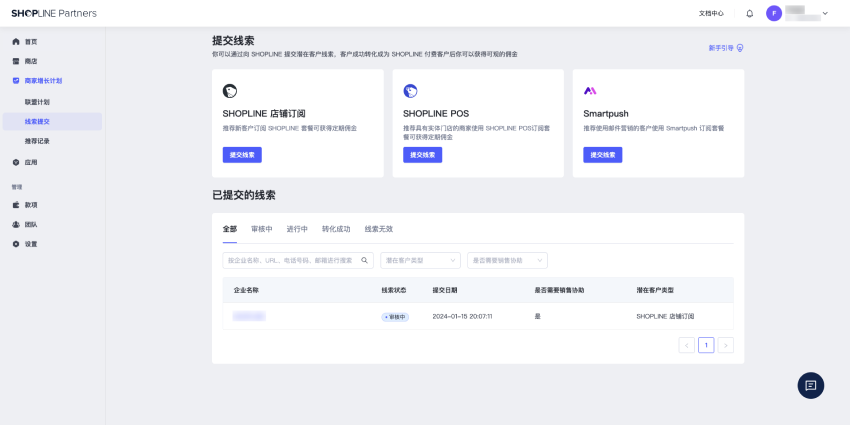Open 文档中心 link in header
Viewport: 850px width, 425px height.
(x=711, y=14)
